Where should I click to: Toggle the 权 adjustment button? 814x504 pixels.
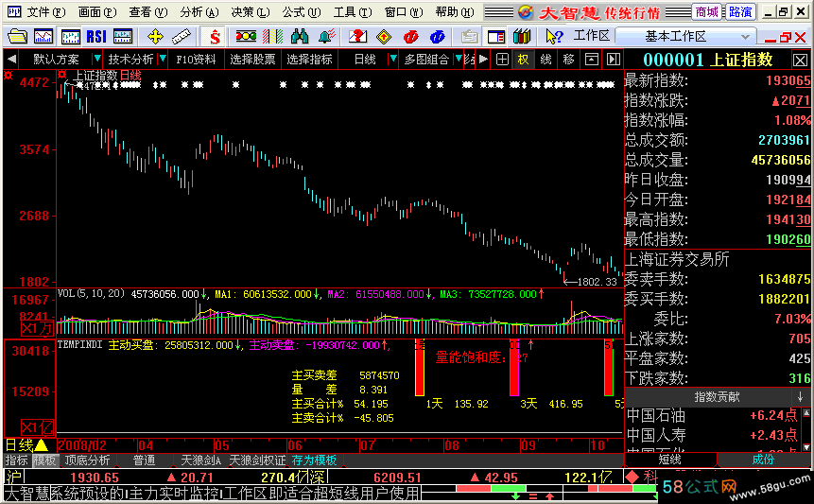(x=524, y=60)
